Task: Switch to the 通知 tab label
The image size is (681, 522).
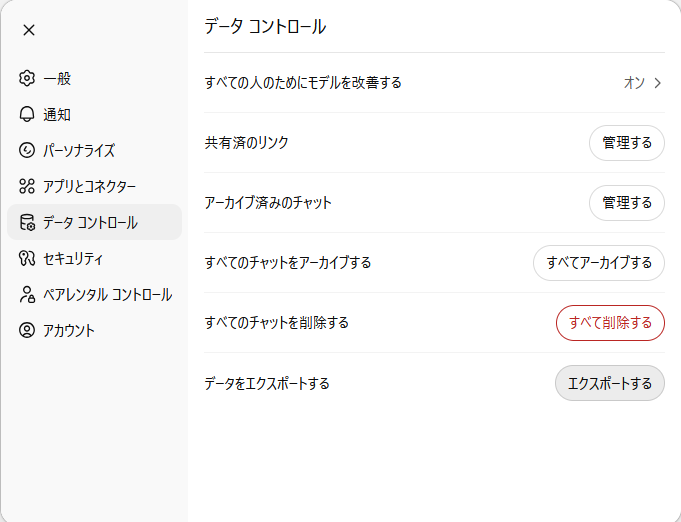Action: (57, 114)
